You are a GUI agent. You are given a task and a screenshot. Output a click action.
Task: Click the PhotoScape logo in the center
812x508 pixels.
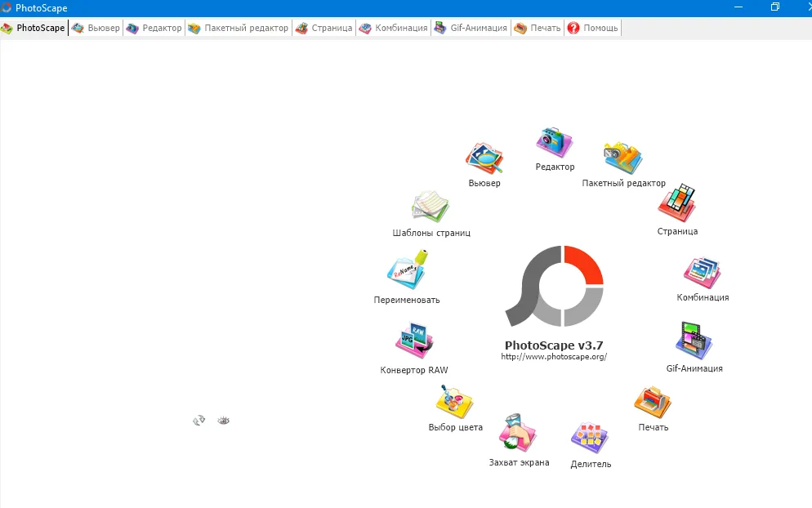click(554, 287)
